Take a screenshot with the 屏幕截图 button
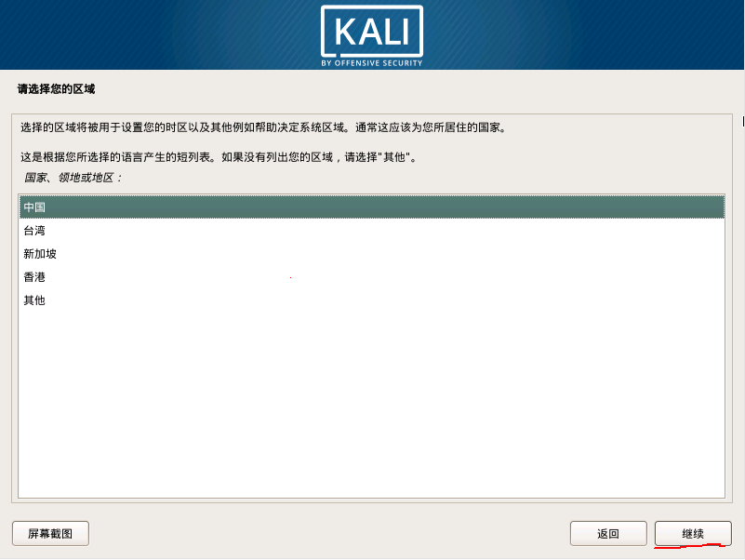 [50, 533]
